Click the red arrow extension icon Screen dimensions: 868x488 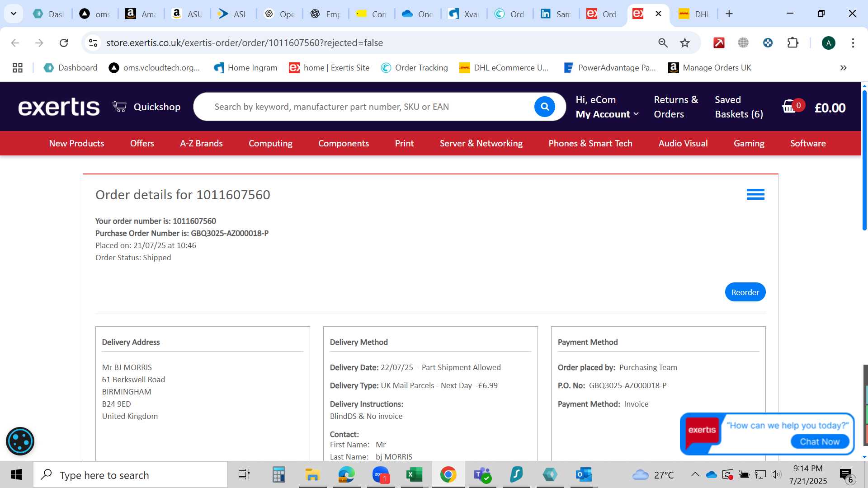(719, 43)
